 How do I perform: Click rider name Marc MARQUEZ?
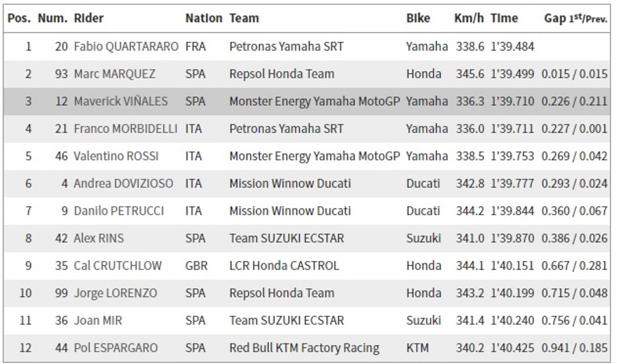114,74
